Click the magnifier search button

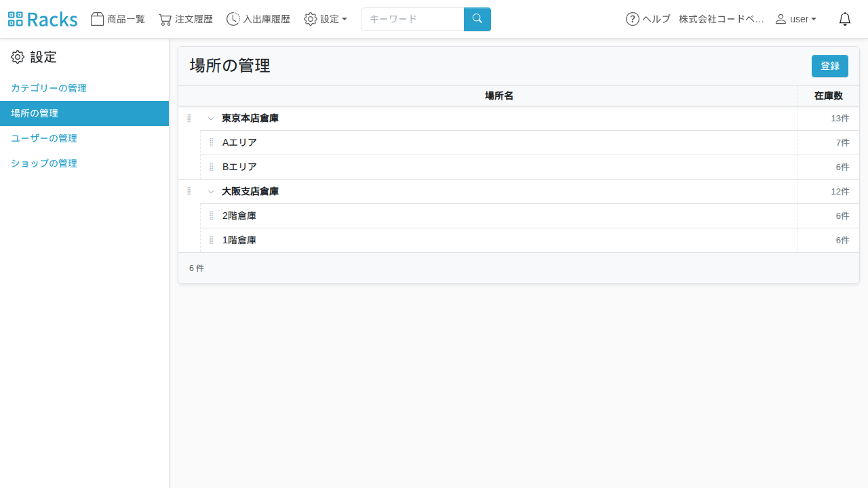tap(477, 19)
